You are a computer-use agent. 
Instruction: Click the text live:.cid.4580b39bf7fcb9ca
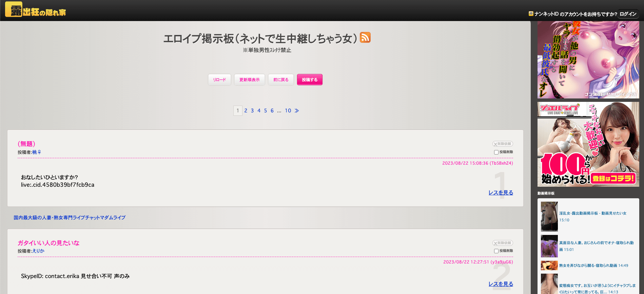[58, 185]
